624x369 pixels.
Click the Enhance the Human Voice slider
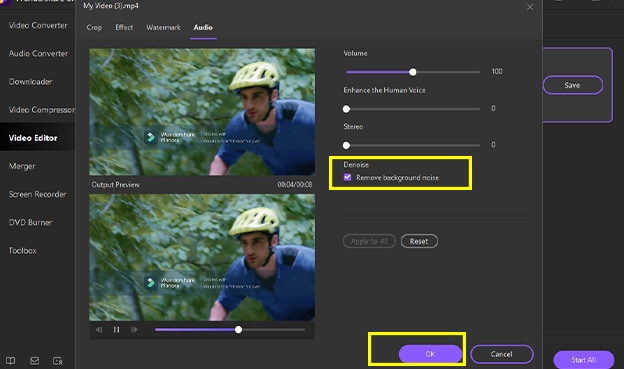click(x=413, y=109)
